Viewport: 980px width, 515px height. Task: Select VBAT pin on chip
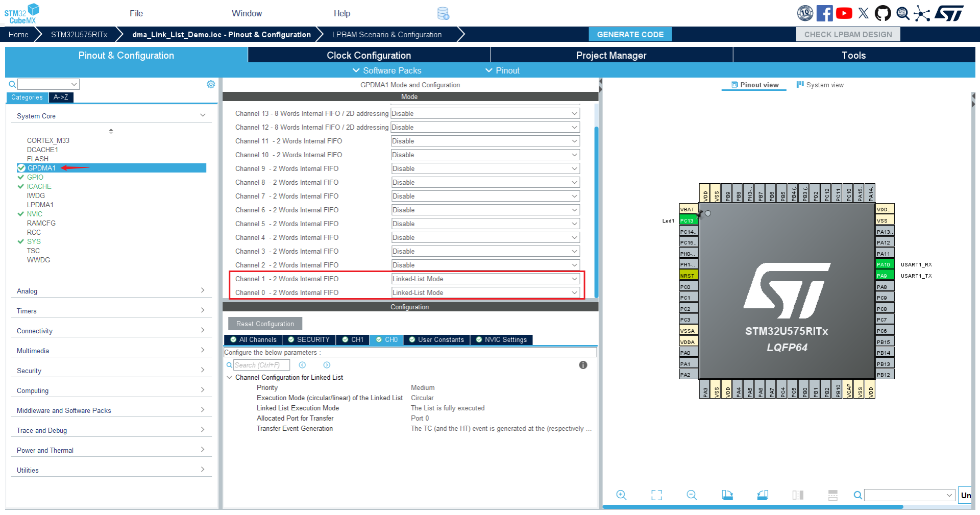tap(689, 209)
